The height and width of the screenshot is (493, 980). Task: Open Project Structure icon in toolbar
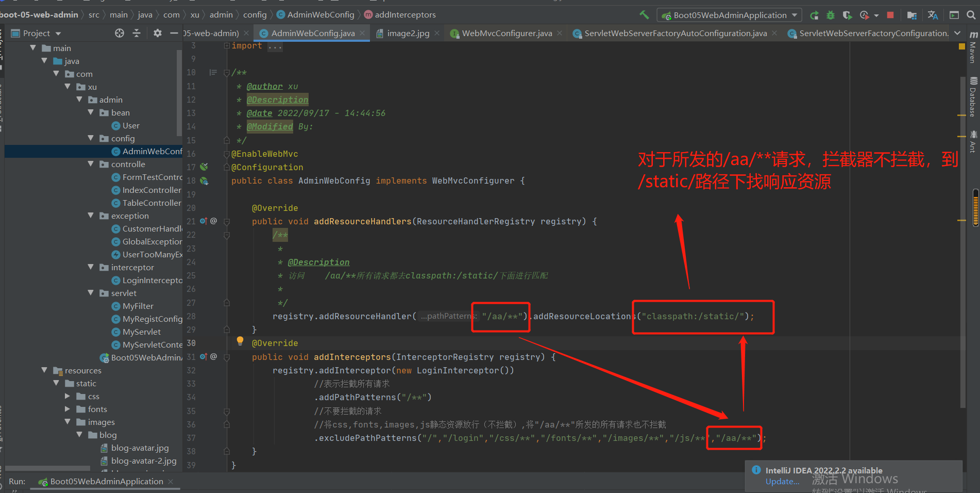click(911, 15)
